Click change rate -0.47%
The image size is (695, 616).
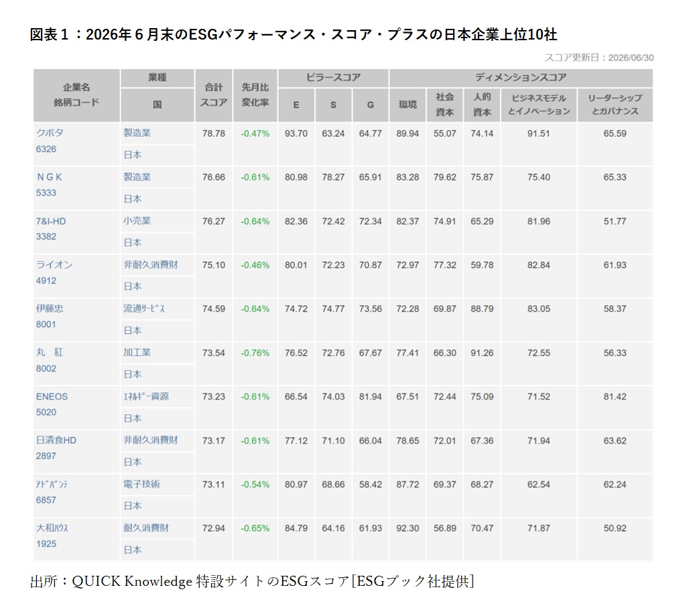point(255,133)
